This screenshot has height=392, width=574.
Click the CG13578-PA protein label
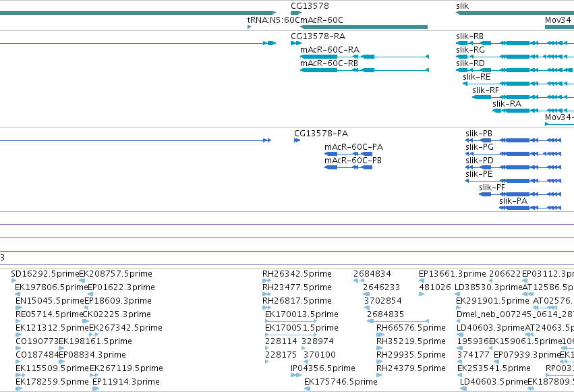(x=321, y=134)
